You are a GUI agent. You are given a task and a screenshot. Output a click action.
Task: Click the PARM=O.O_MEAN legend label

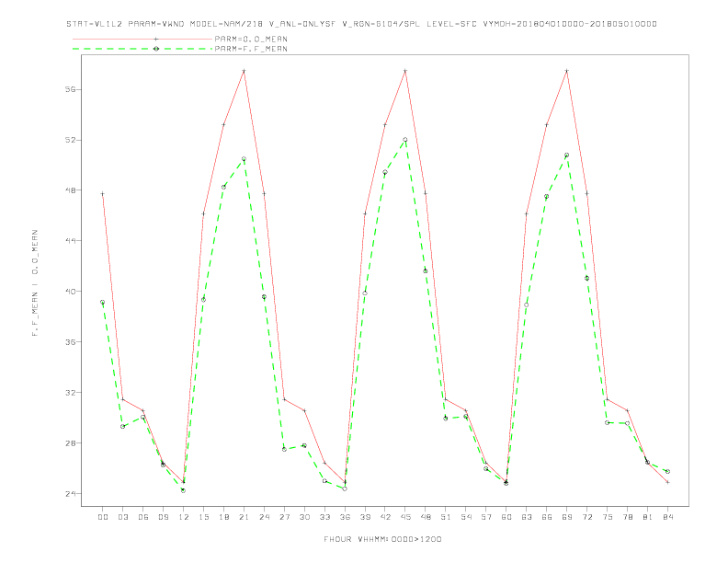[x=251, y=39]
